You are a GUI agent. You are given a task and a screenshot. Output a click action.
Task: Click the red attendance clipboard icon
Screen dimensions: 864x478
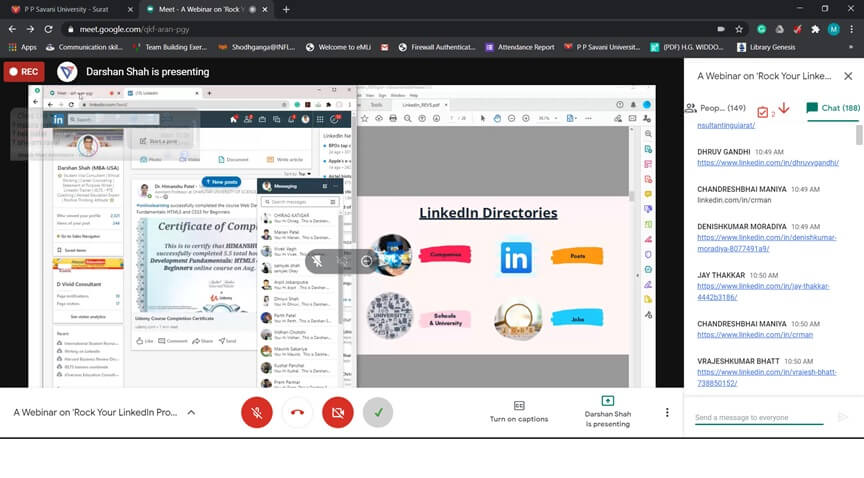click(x=763, y=112)
